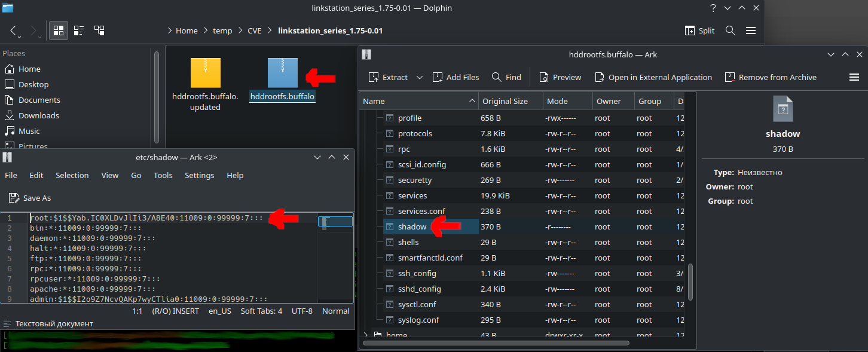Click Remove from Archive button
Viewport: 868px width, 352px height.
[771, 77]
